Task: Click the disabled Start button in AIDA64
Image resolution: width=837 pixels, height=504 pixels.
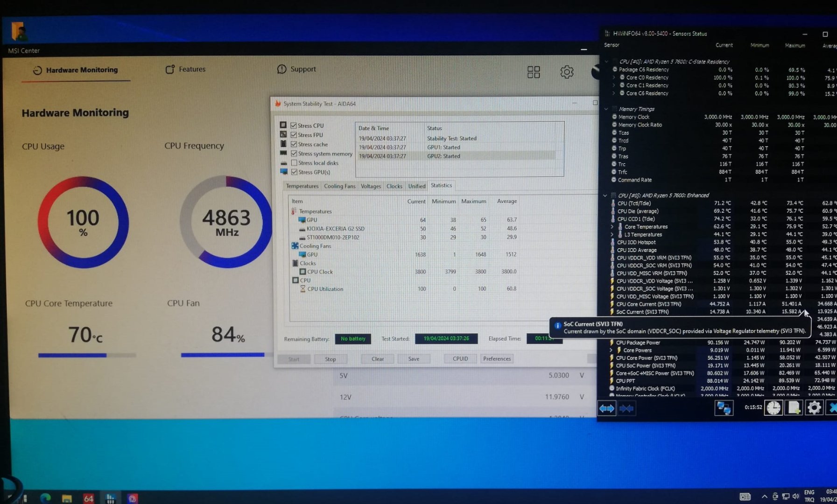Action: (x=294, y=359)
